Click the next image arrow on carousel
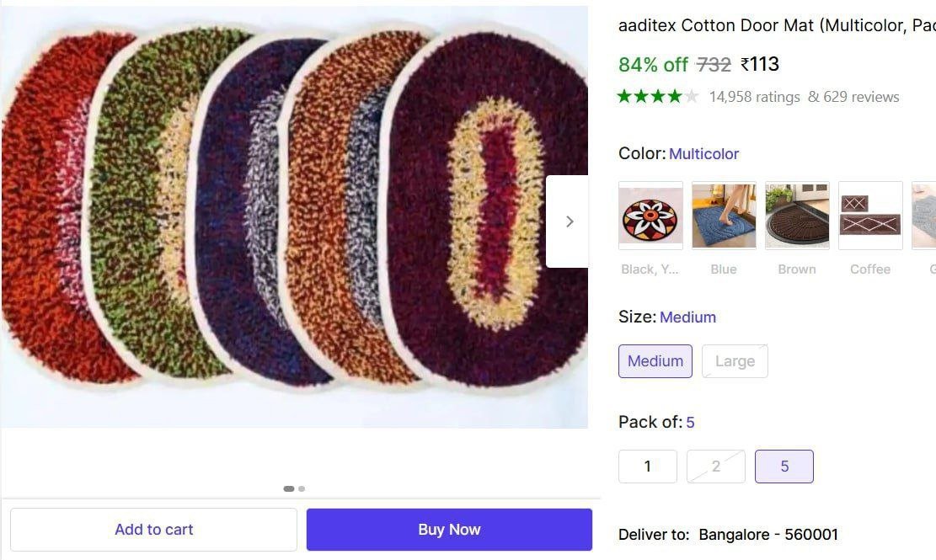 tap(570, 221)
